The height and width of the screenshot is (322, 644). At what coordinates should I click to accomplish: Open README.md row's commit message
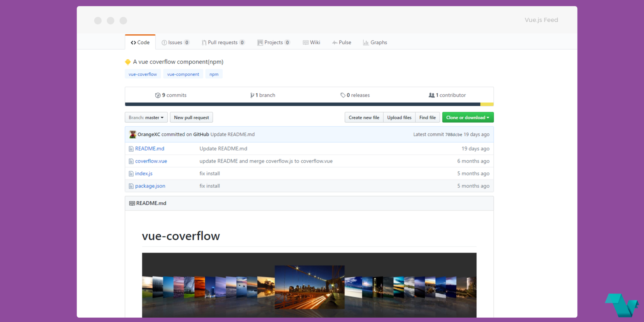click(x=223, y=148)
